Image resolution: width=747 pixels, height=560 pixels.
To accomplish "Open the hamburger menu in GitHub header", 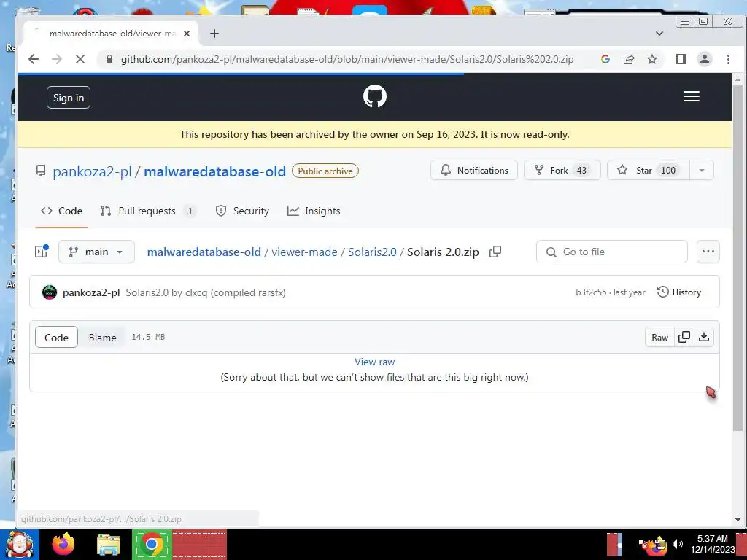I will coord(692,96).
